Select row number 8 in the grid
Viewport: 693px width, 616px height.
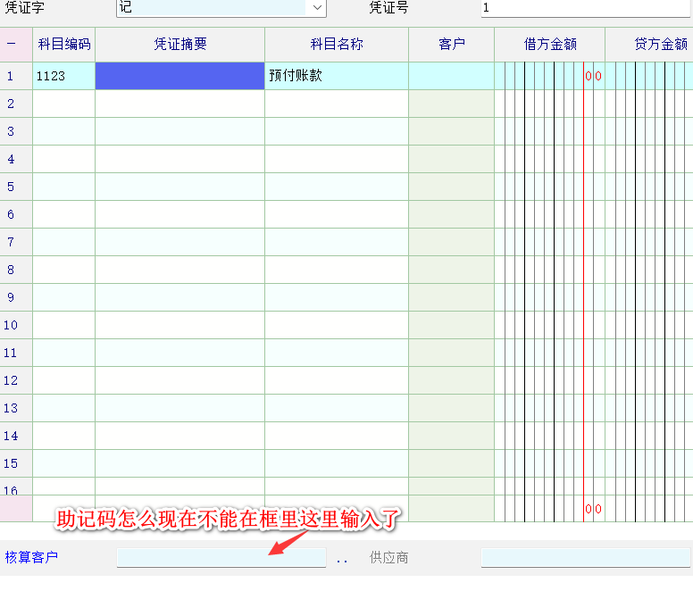[11, 270]
